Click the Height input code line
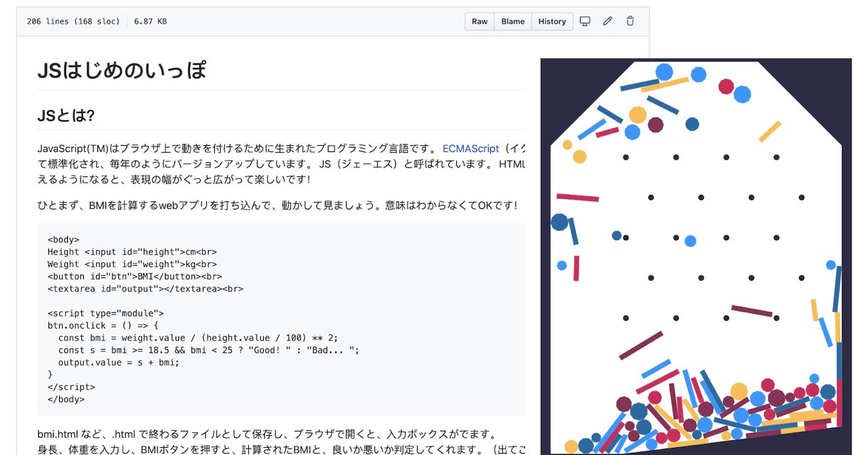 pyautogui.click(x=132, y=252)
